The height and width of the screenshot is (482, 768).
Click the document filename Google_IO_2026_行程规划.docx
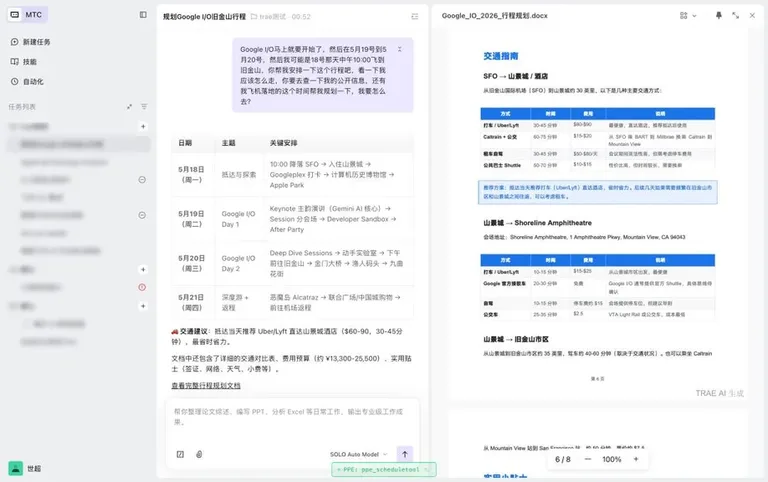click(x=495, y=16)
